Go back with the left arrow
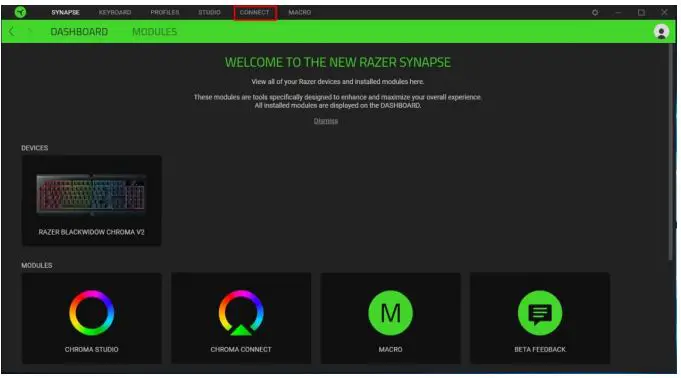 [12, 31]
